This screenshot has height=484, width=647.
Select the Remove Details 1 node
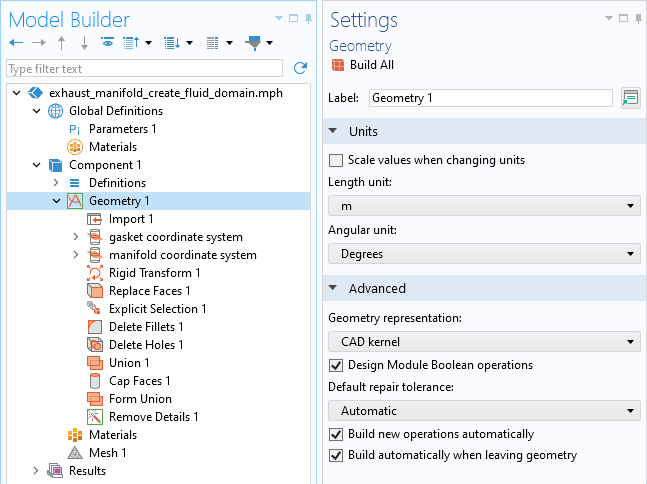click(x=153, y=417)
